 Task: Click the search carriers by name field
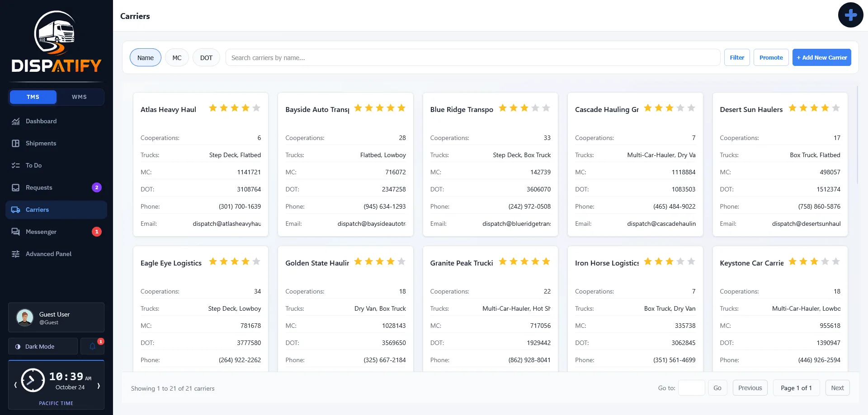pyautogui.click(x=473, y=57)
